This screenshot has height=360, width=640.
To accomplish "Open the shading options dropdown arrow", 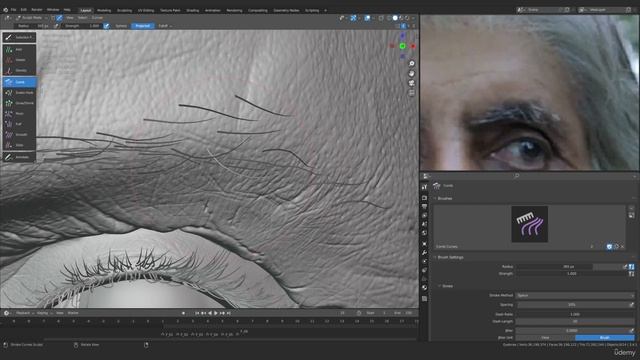I will 413,18.
